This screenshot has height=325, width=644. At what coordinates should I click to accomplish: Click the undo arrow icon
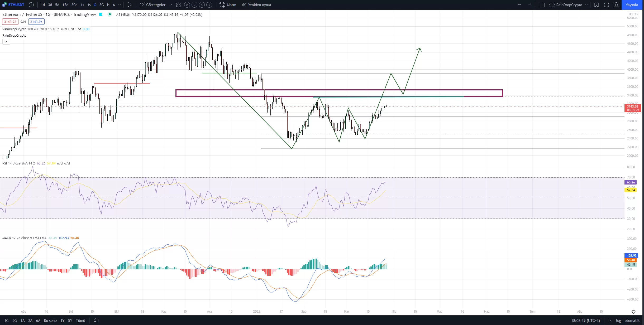pos(519,5)
